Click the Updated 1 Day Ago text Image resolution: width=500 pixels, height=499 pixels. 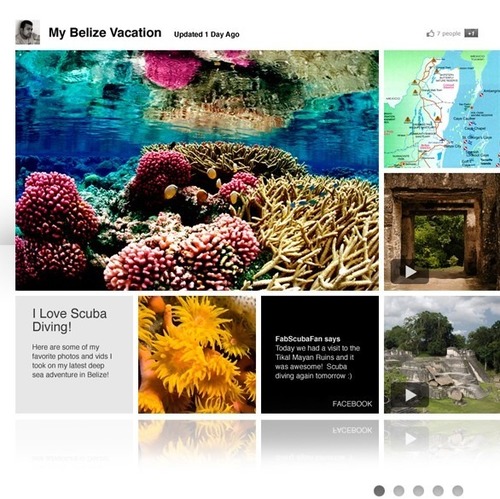click(x=207, y=34)
